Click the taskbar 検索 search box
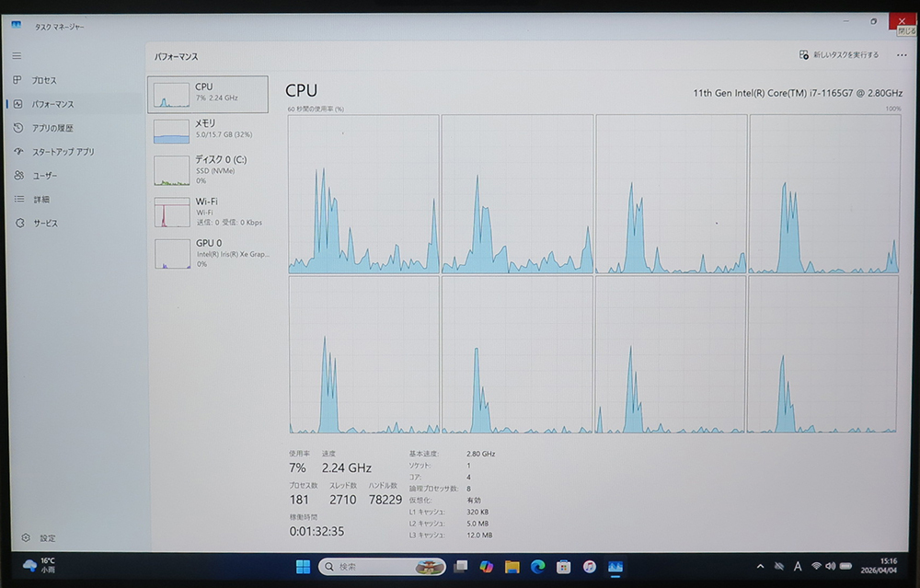 click(382, 566)
